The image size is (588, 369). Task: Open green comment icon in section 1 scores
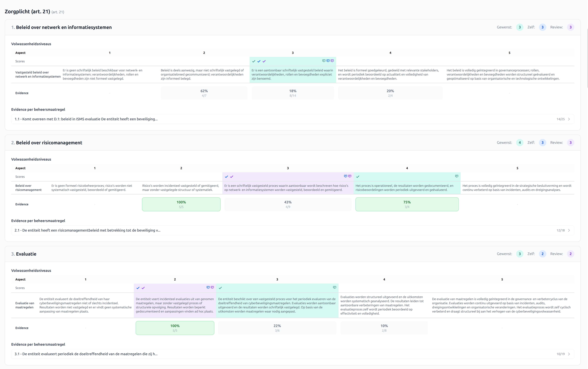click(x=324, y=61)
